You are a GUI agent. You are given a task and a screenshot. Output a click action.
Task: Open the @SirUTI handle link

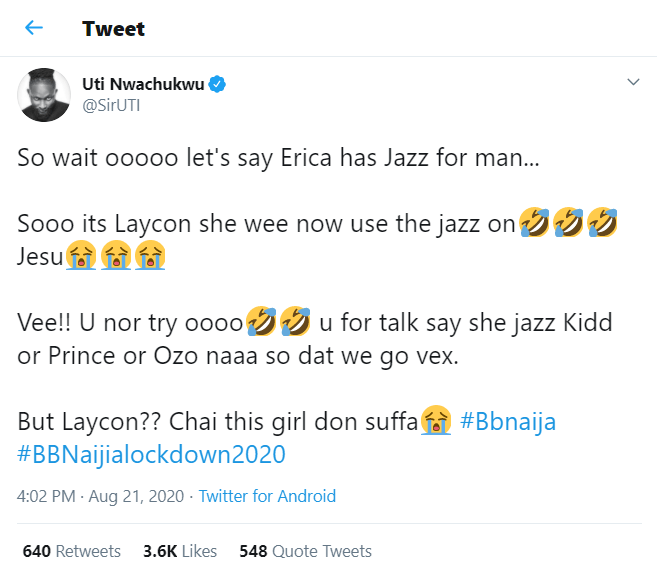coord(113,106)
